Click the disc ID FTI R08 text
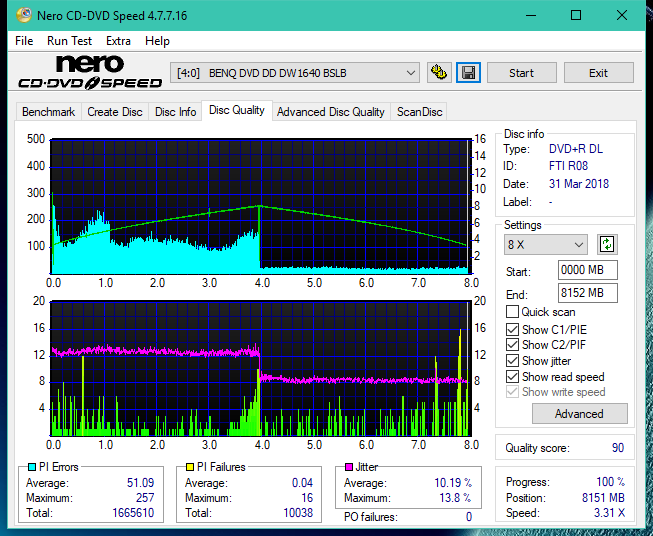Viewport: 653px width, 536px height. pos(568,166)
